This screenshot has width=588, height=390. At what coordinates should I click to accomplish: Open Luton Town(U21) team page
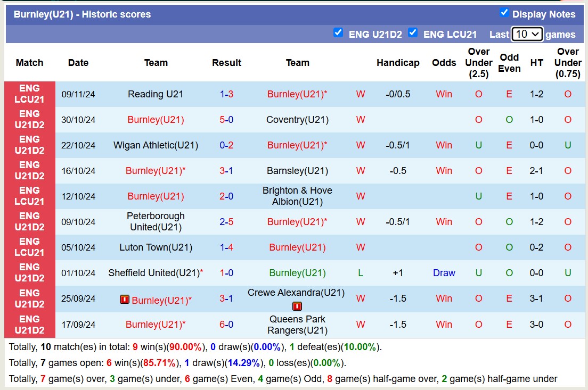click(x=156, y=247)
